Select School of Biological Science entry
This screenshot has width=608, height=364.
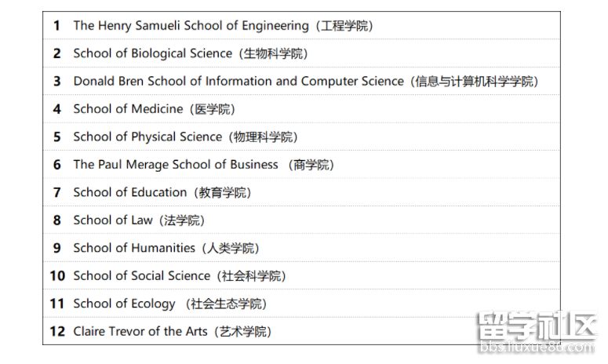click(x=301, y=53)
